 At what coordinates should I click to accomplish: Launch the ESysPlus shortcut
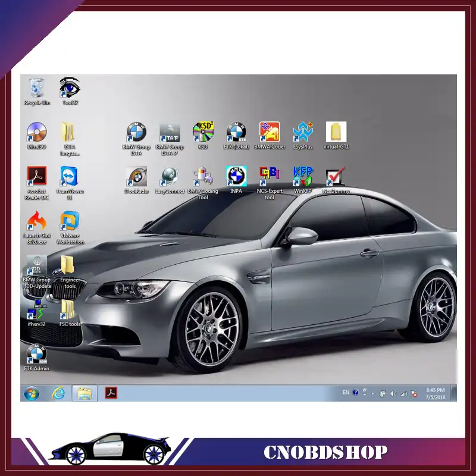point(303,136)
